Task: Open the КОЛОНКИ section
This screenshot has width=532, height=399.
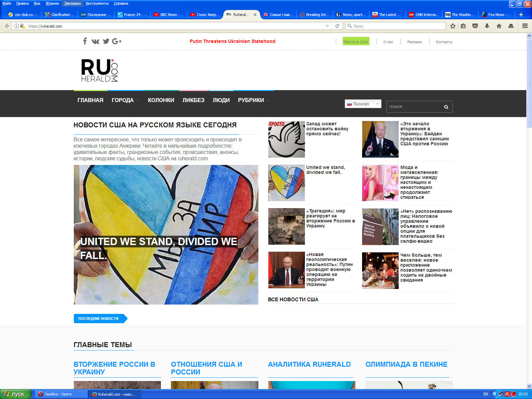Action: pos(161,100)
